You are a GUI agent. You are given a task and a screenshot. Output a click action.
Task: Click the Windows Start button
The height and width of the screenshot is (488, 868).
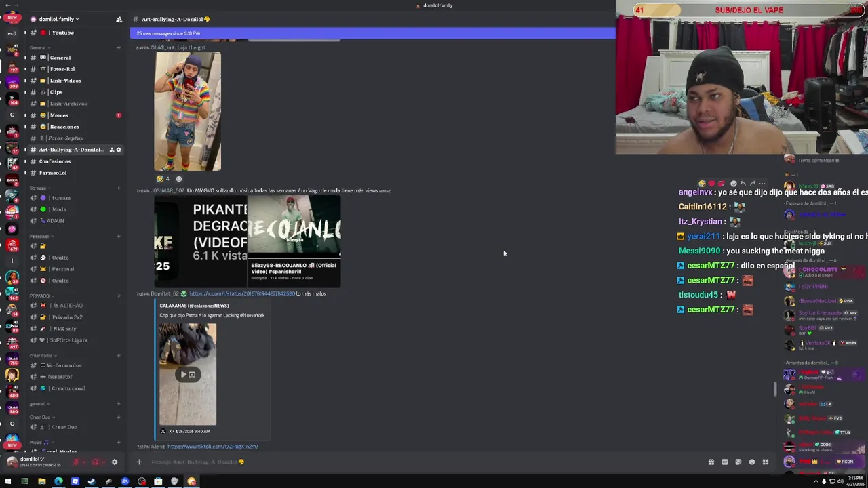coord(8,482)
